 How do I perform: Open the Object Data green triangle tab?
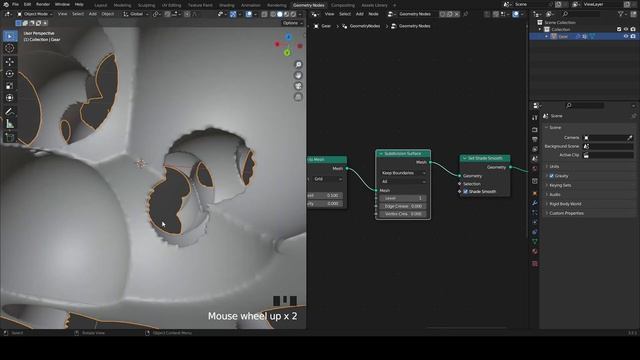(x=535, y=242)
